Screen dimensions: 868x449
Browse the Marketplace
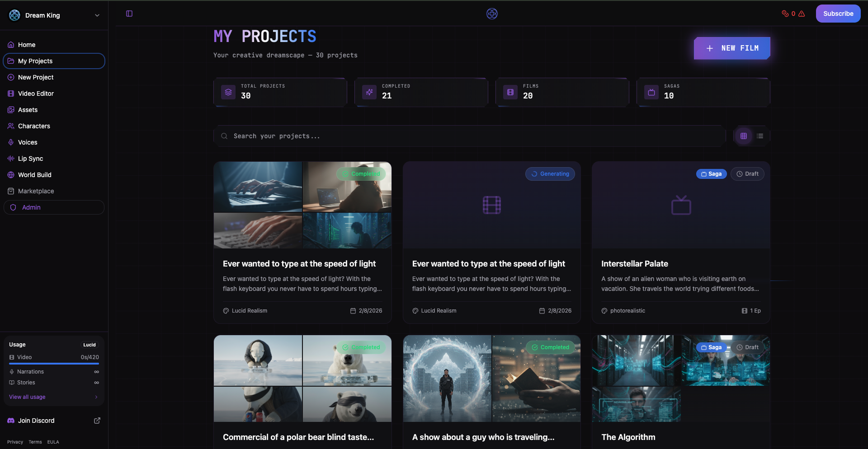[x=36, y=191]
